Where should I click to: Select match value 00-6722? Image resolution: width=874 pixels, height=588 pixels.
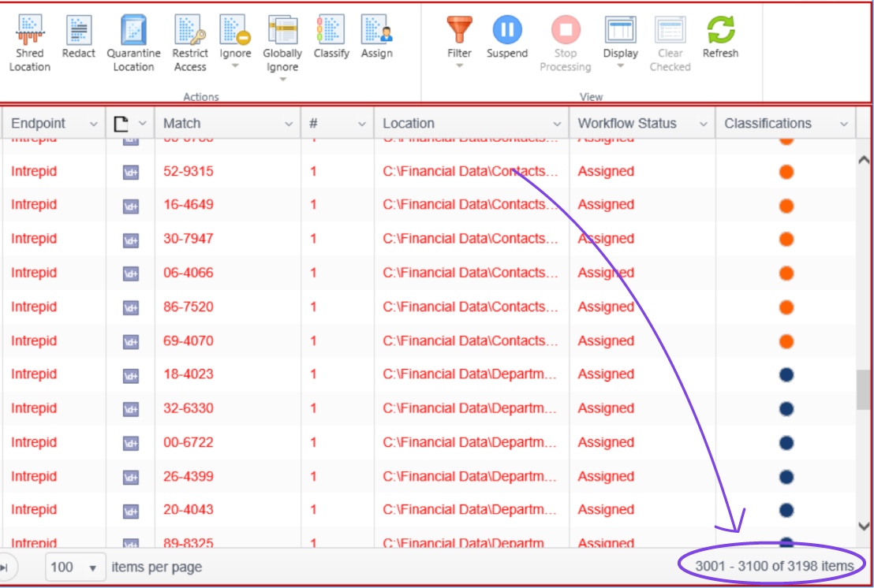(189, 442)
